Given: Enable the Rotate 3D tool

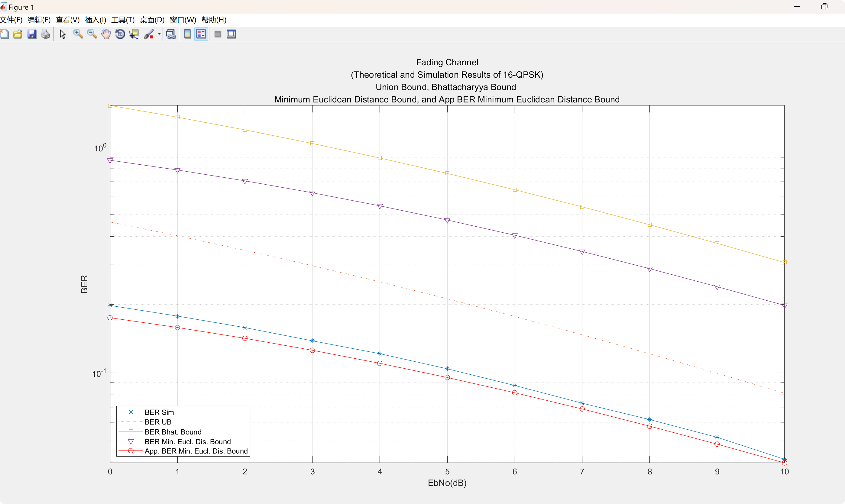Looking at the screenshot, I should pos(120,34).
